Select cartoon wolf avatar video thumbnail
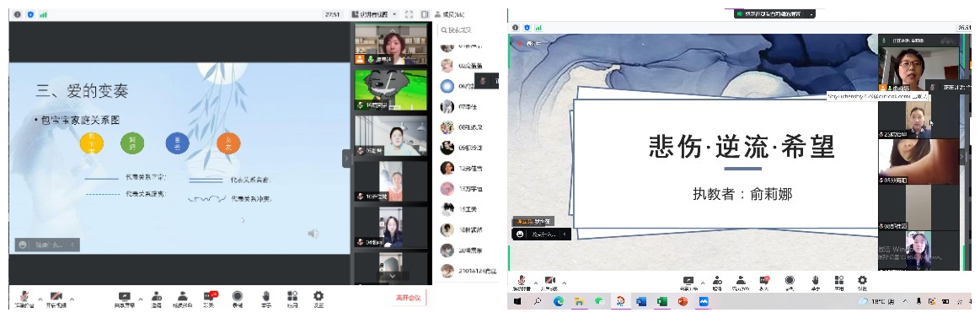The height and width of the screenshot is (318, 980). coord(391,89)
